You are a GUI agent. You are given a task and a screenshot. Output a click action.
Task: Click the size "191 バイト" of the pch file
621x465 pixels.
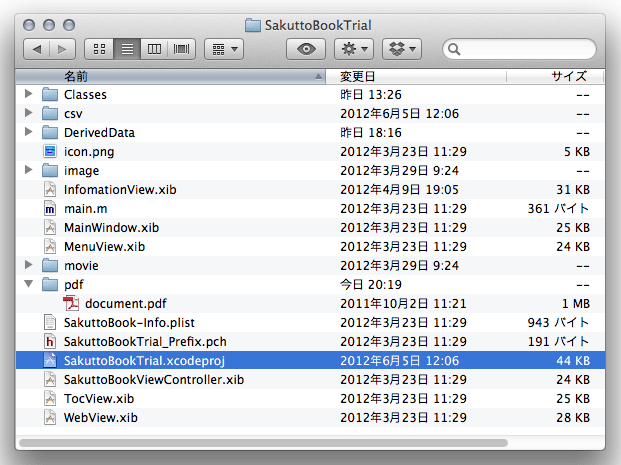click(558, 342)
